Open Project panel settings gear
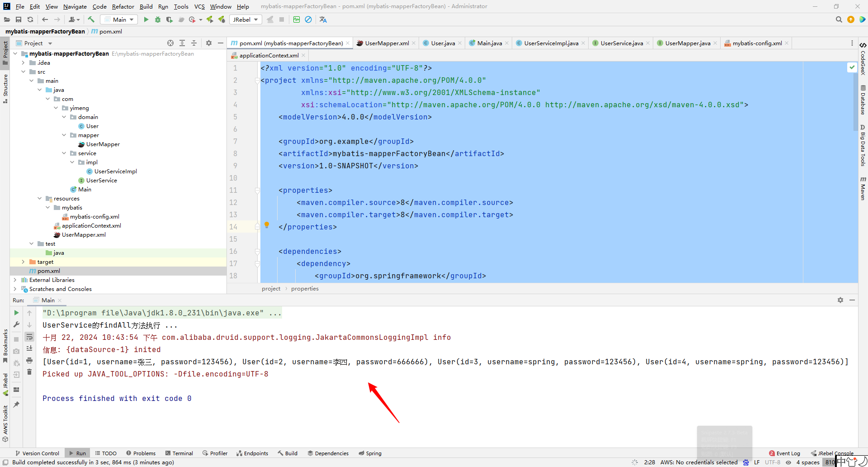This screenshot has height=467, width=868. click(209, 43)
